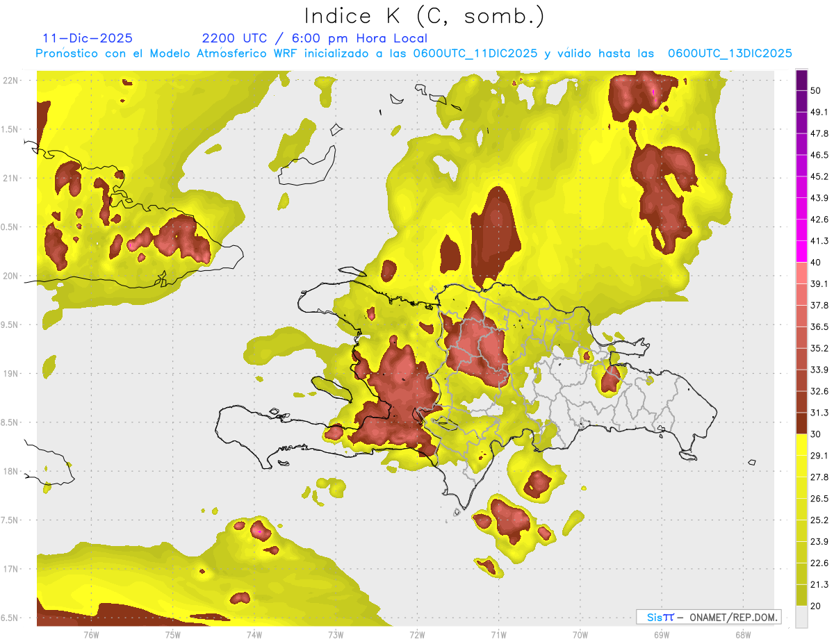Click the '76W' longitude axis label
Screen dimensions: 834x644
pos(91,634)
